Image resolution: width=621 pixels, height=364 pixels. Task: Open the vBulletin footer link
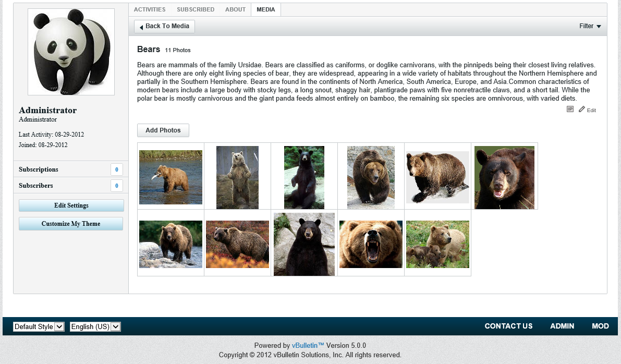(308, 345)
